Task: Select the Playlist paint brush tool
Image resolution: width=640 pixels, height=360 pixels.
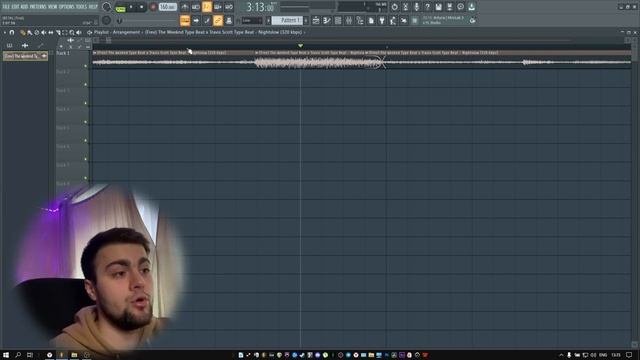Action: 29,32
